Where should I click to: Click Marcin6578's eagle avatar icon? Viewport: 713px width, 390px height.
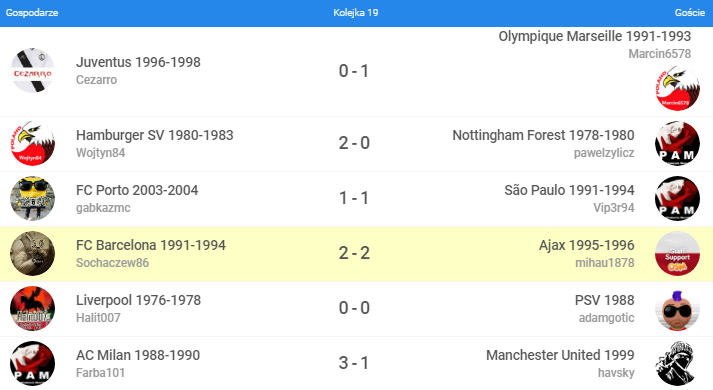(x=678, y=89)
